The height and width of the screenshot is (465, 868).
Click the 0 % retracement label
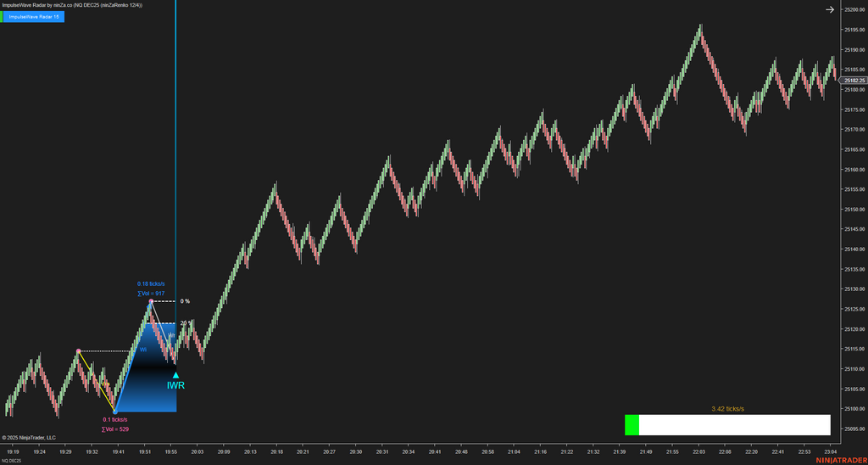click(x=185, y=301)
